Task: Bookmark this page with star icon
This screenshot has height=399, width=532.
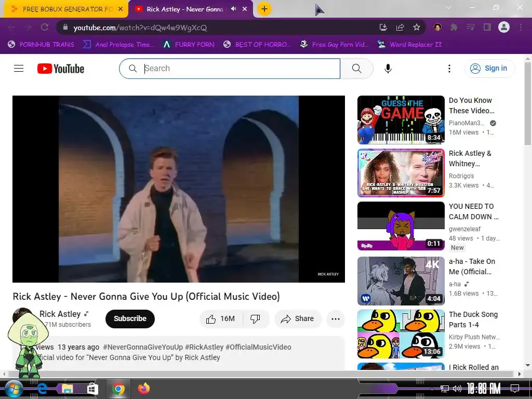Action: 417,27
